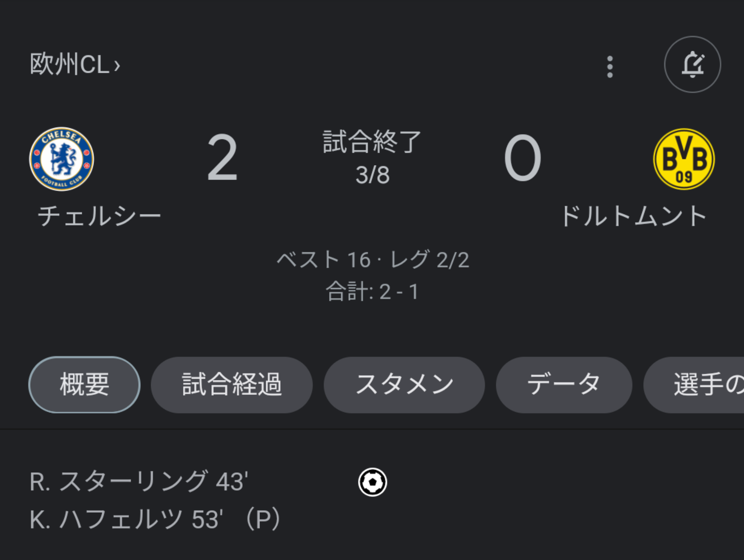Tap the notification bell icon

click(692, 65)
